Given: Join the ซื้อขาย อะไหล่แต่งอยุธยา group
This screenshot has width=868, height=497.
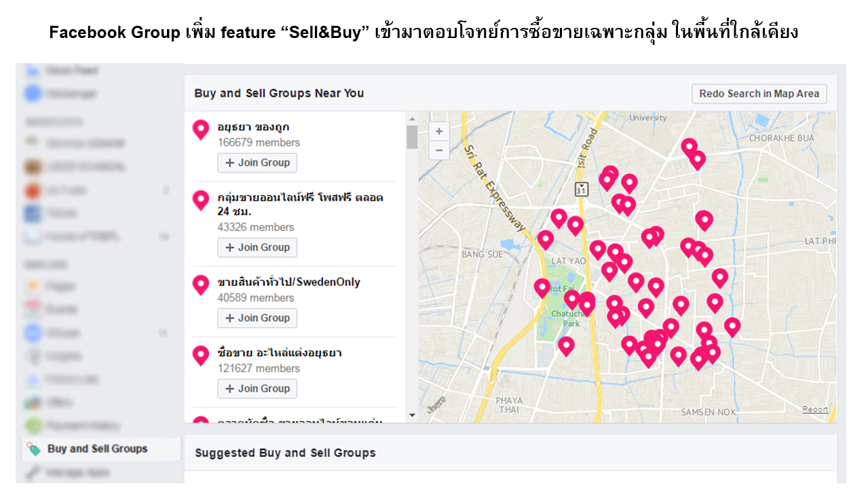Looking at the screenshot, I should [x=257, y=388].
